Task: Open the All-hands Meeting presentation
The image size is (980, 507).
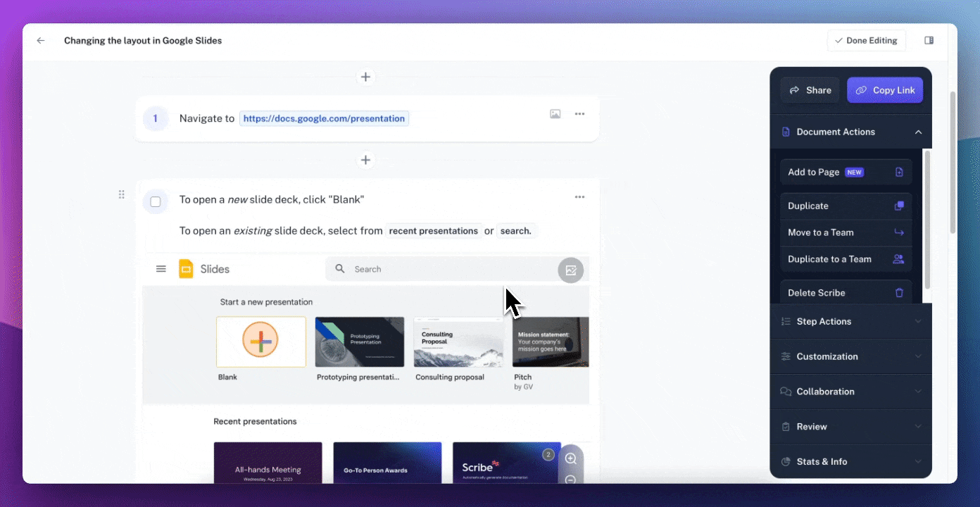Action: tap(268, 463)
